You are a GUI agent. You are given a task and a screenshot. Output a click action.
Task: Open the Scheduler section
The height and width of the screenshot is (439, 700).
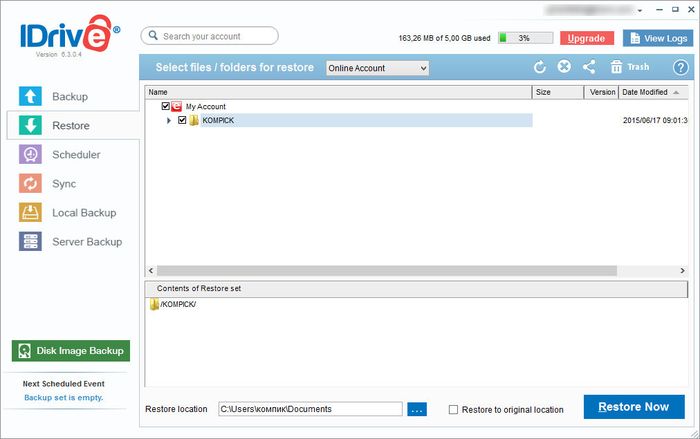(x=75, y=155)
